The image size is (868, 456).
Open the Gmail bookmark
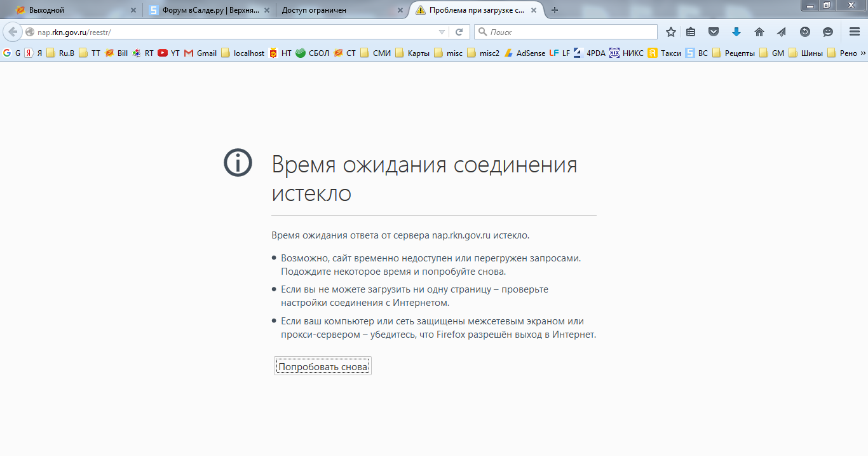click(x=200, y=53)
